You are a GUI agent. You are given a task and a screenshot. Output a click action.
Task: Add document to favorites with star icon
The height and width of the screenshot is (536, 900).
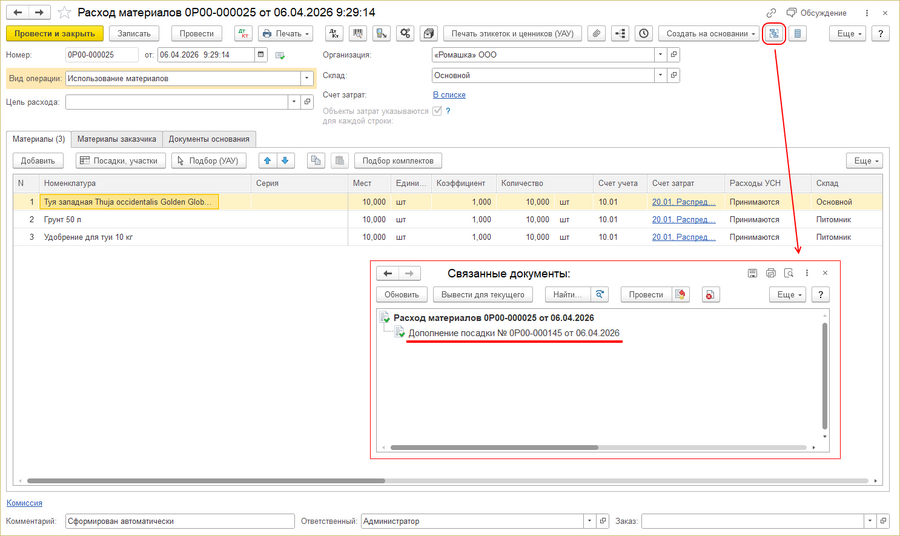click(65, 12)
